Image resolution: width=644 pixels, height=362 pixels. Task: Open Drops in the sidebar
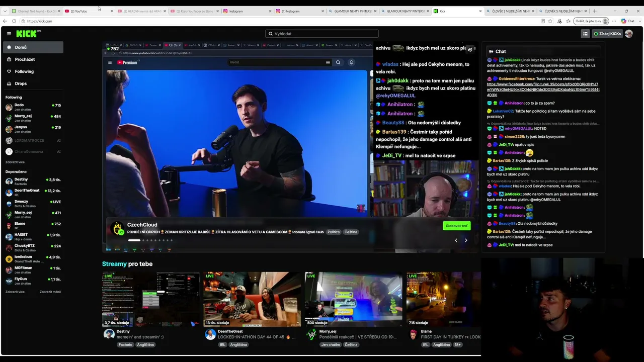coord(33,83)
